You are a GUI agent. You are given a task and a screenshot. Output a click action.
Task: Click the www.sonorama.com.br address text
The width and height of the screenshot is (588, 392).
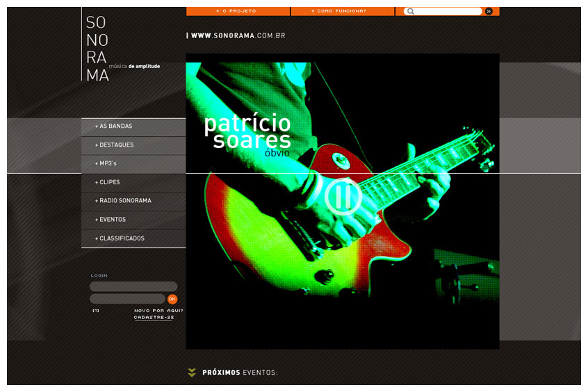coord(238,35)
